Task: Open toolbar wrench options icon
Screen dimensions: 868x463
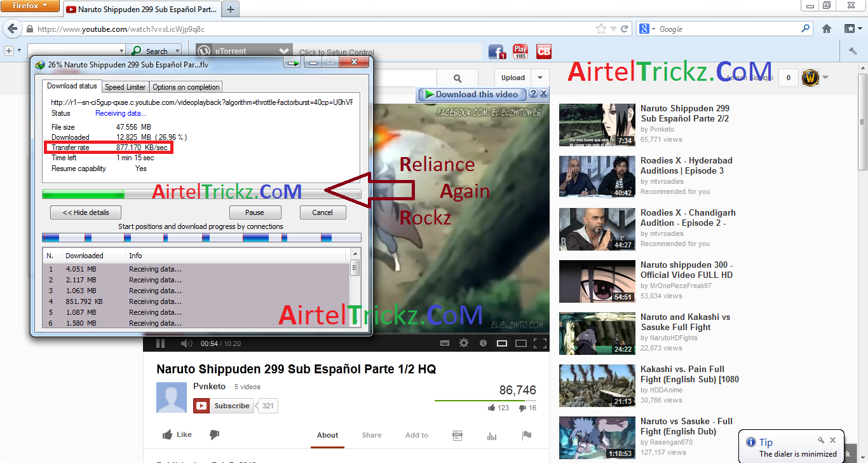Action: [853, 51]
